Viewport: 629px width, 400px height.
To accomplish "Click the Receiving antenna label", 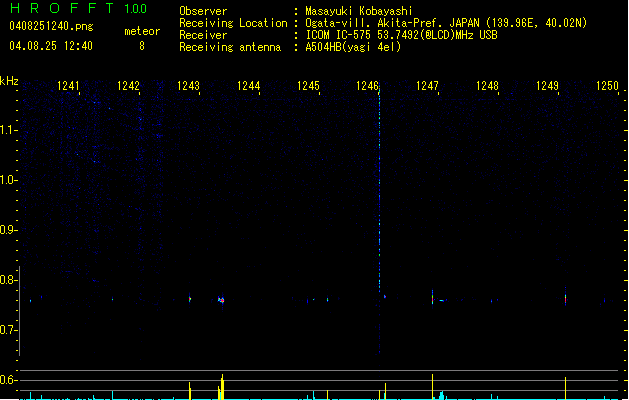I will [x=230, y=47].
